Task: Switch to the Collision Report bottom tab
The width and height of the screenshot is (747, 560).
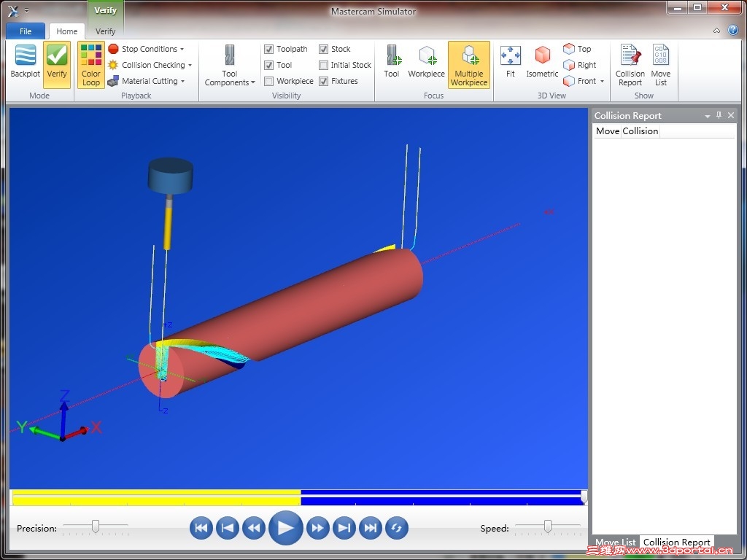Action: [676, 542]
